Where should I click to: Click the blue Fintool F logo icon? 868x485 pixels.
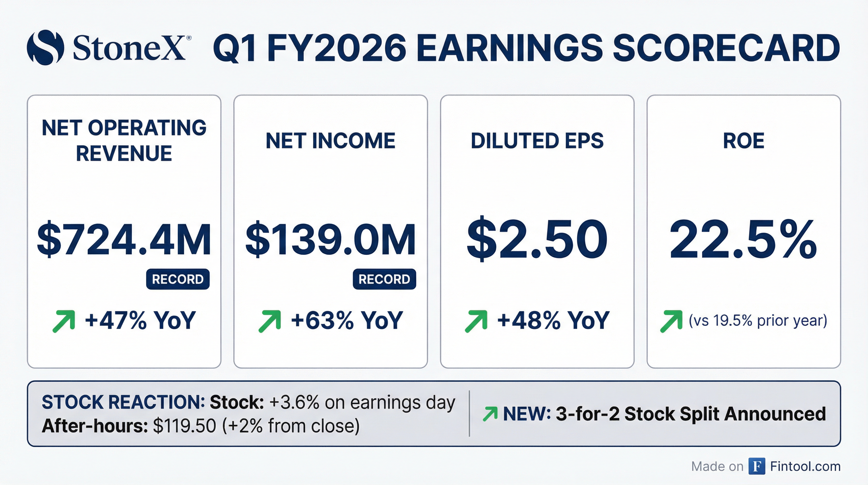click(756, 466)
